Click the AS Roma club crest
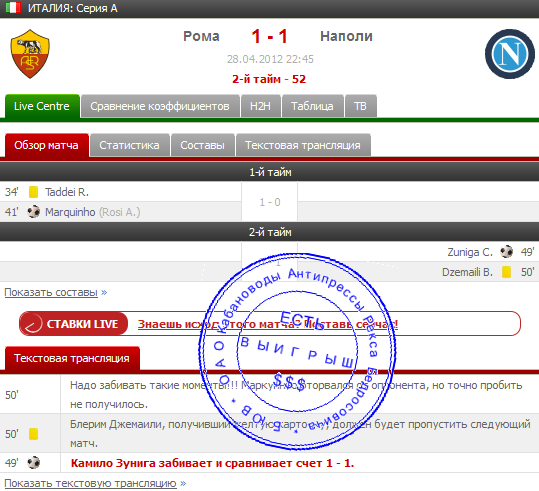Viewport: 539px width, 491px height. tap(30, 54)
